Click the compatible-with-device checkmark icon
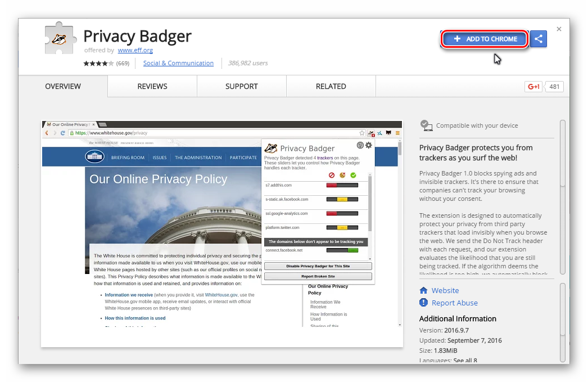 pos(426,125)
